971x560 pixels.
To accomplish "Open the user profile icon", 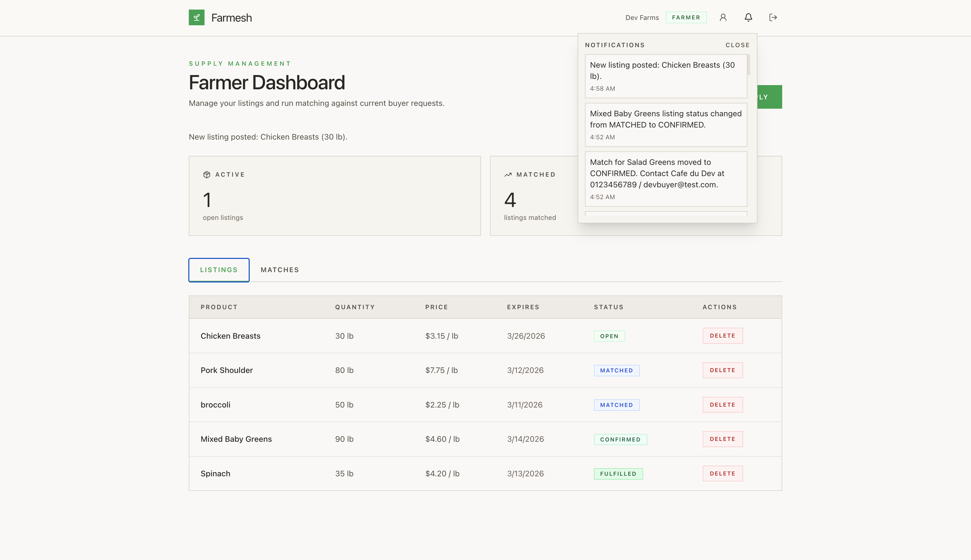I will (723, 18).
